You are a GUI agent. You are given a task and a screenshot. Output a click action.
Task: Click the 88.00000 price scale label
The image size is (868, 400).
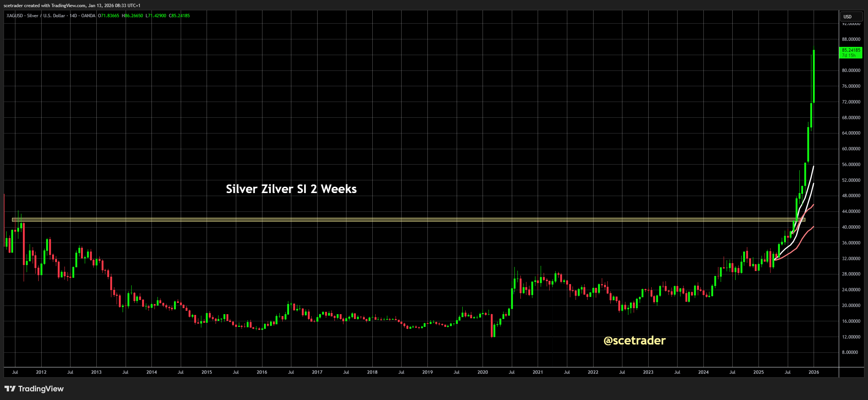coord(851,39)
